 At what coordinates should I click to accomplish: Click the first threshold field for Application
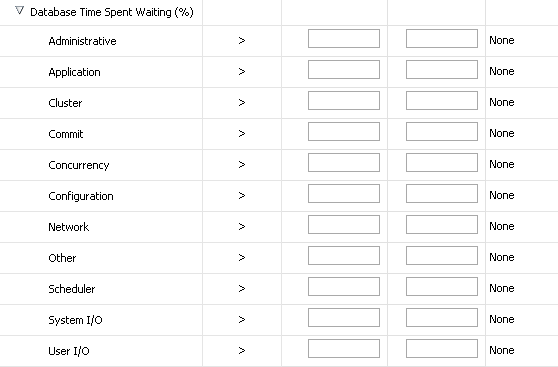[x=344, y=69]
